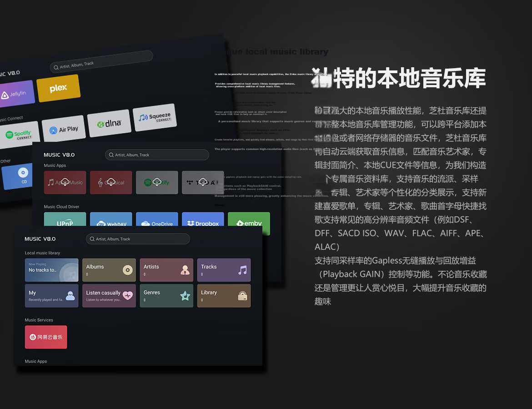The height and width of the screenshot is (409, 532).
Task: Focus the front window search field
Action: coord(138,239)
